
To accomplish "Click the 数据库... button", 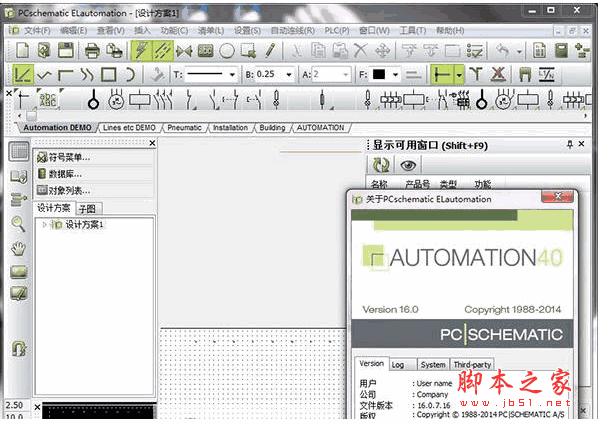I will coord(95,174).
